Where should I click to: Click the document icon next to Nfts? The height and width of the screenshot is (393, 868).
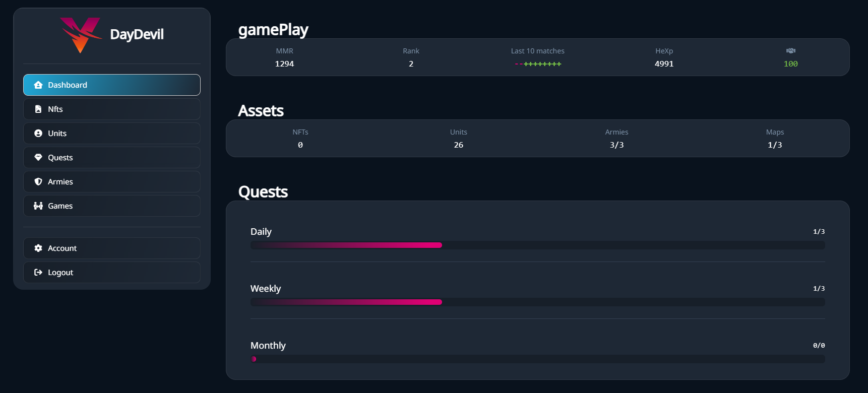38,109
